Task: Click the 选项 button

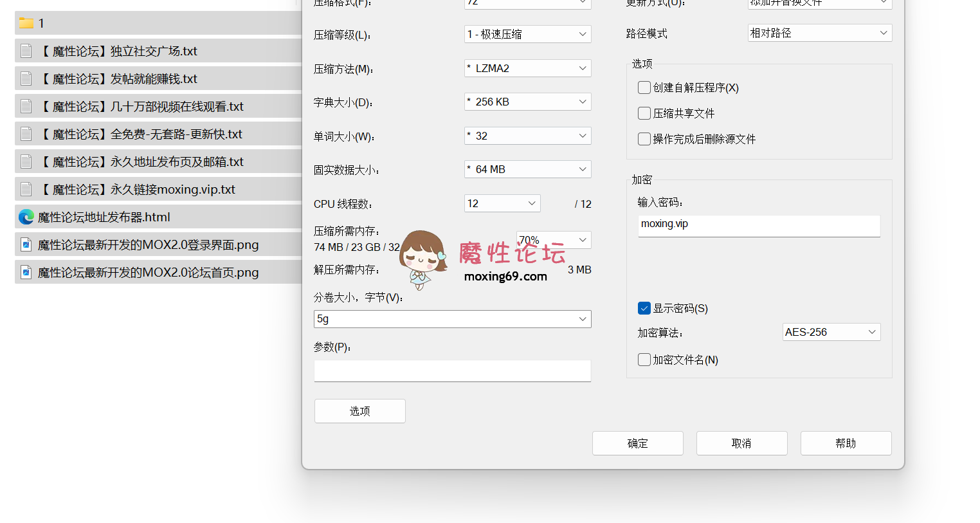Action: tap(360, 411)
